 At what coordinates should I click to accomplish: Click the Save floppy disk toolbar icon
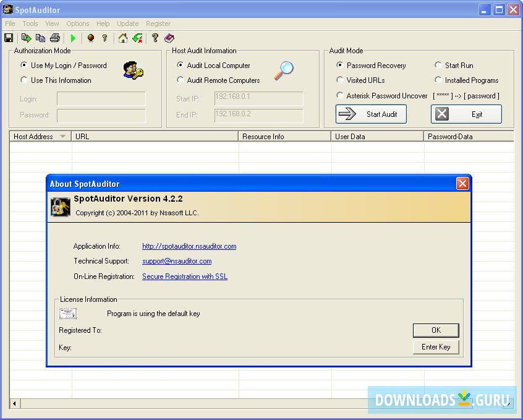tap(9, 38)
